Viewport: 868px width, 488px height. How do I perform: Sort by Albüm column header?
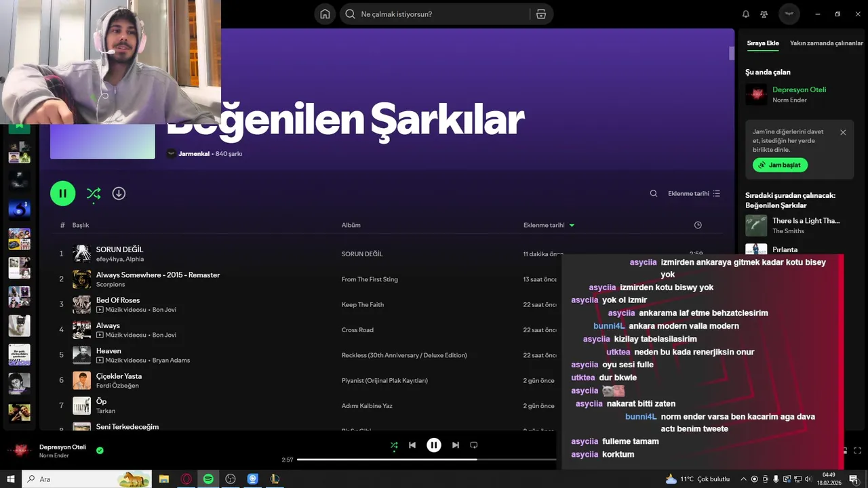click(351, 225)
